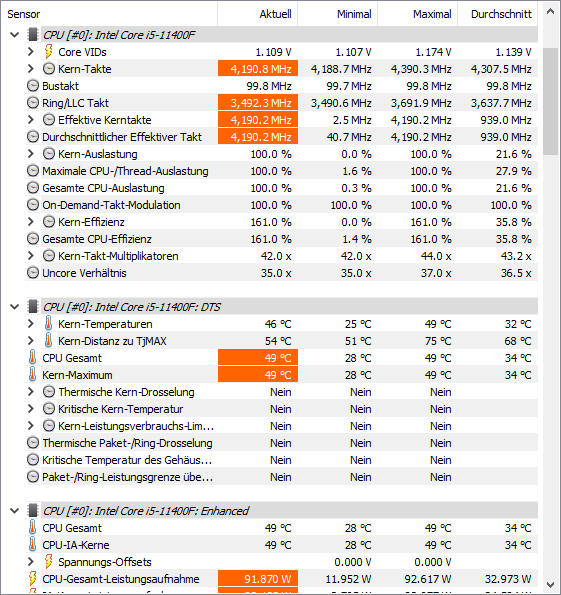Image resolution: width=561 pixels, height=595 pixels.
Task: Select the Gesamte CPU-Auslastung row
Action: (282, 188)
